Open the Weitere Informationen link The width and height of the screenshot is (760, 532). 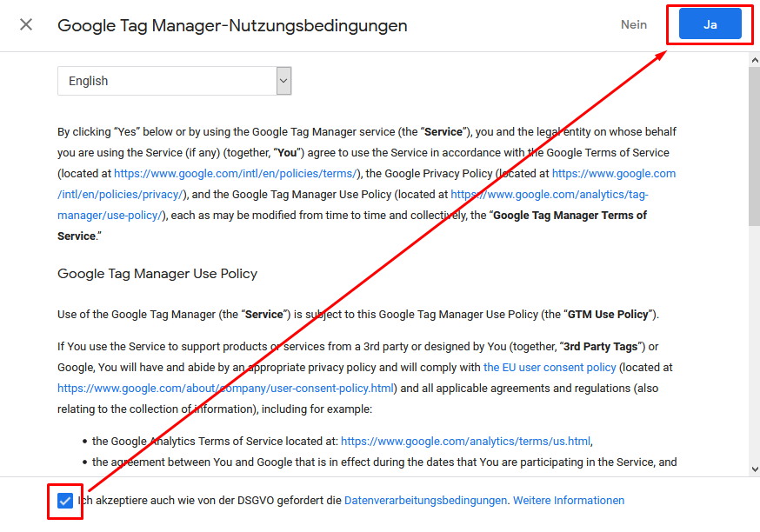tap(569, 501)
